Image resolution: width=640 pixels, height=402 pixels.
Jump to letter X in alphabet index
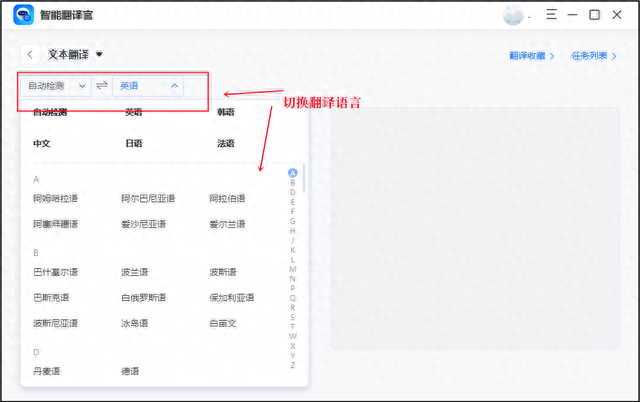(x=293, y=346)
